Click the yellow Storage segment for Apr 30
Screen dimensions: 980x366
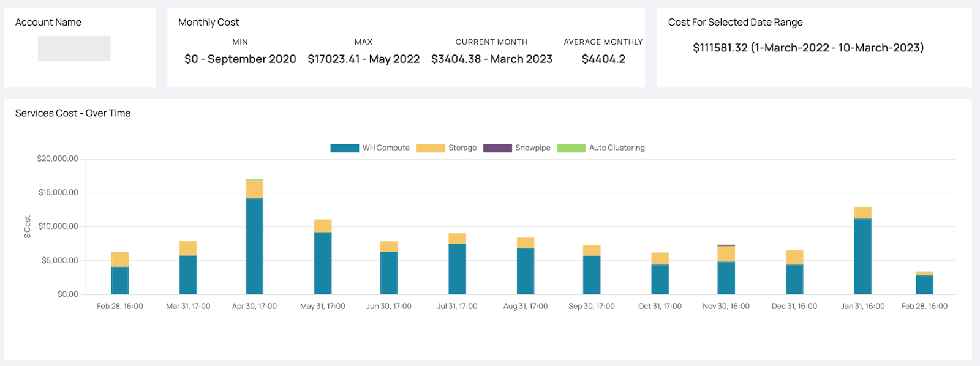click(254, 189)
